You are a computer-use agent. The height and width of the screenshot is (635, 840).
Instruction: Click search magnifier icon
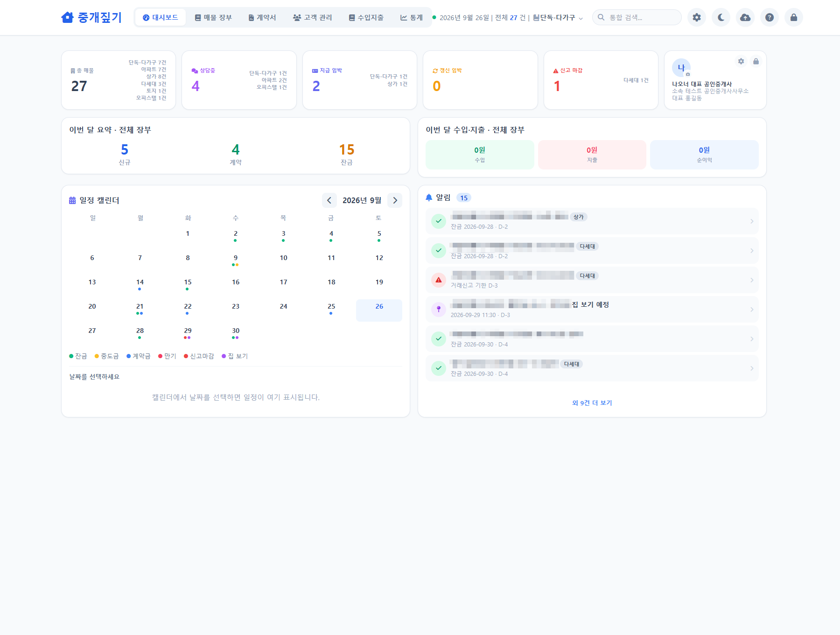tap(601, 17)
